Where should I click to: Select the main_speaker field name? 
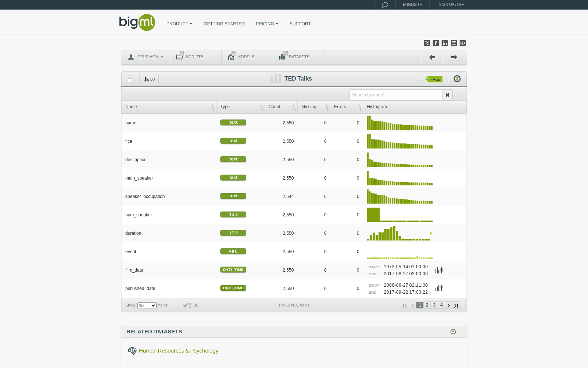click(x=139, y=178)
